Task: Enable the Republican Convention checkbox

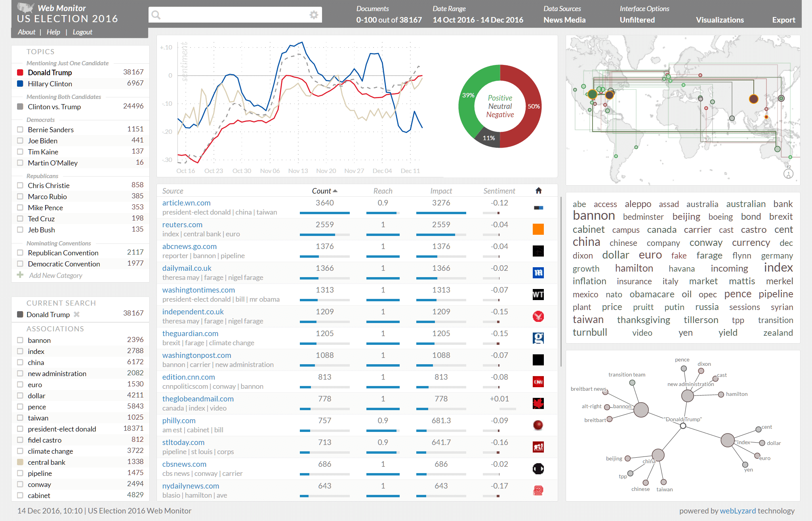Action: click(20, 253)
